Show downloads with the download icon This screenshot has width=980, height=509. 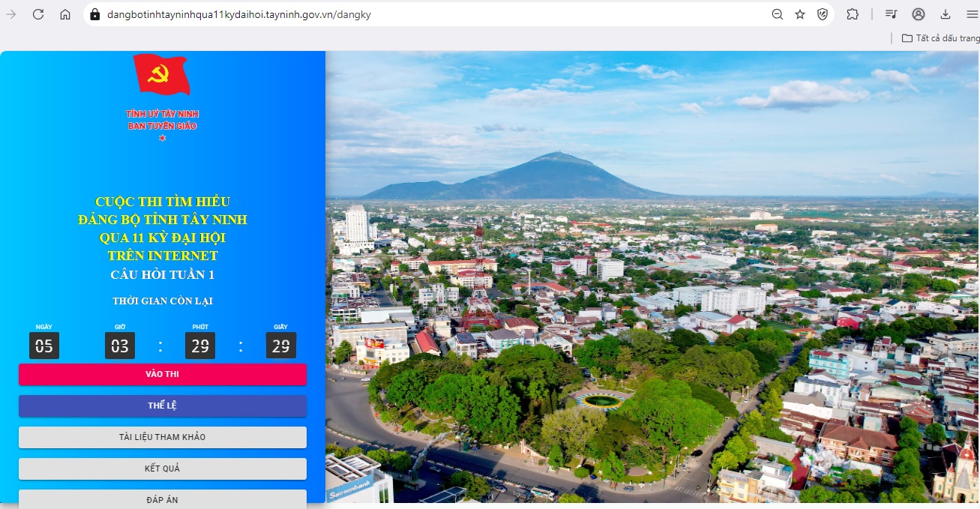coord(946,14)
